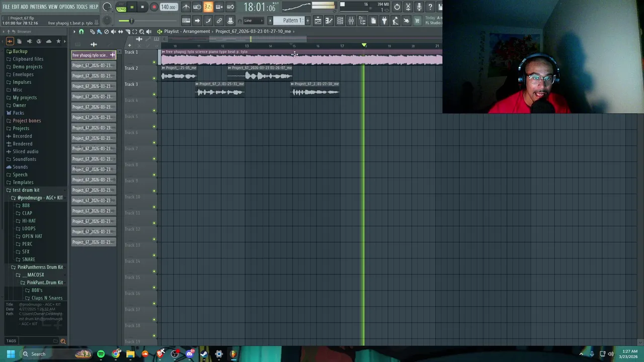
Task: Select the playlist paint brush tool
Action: pyautogui.click(x=99, y=32)
